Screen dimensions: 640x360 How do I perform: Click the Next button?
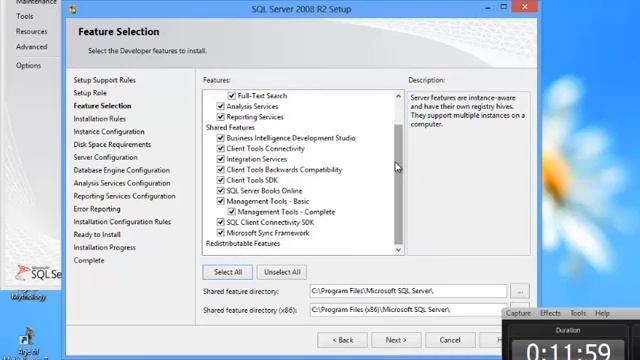point(396,340)
